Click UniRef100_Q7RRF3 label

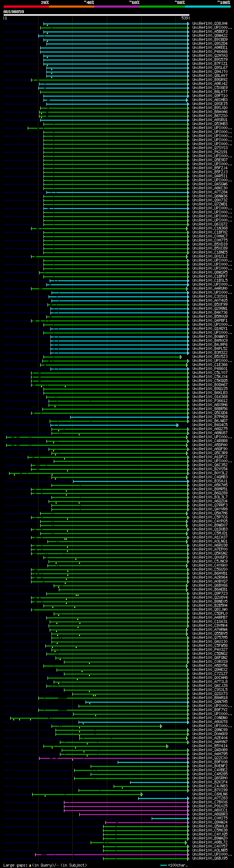[210, 505]
